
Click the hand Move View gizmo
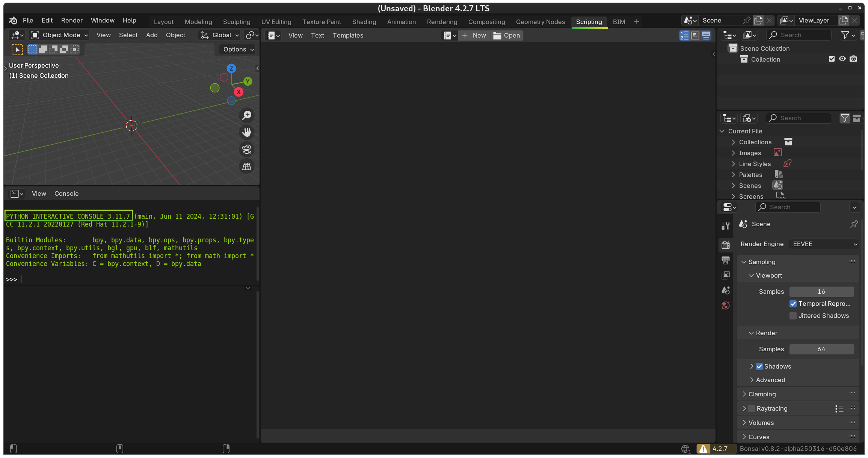click(x=247, y=132)
